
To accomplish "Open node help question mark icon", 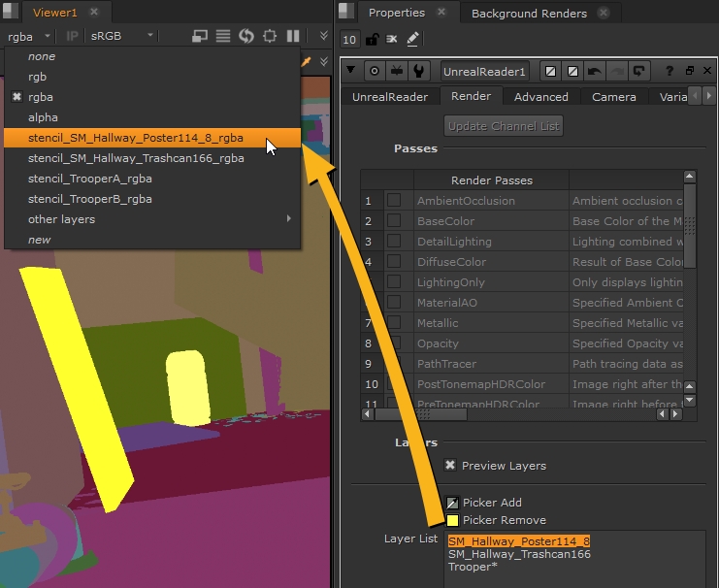I will 669,71.
